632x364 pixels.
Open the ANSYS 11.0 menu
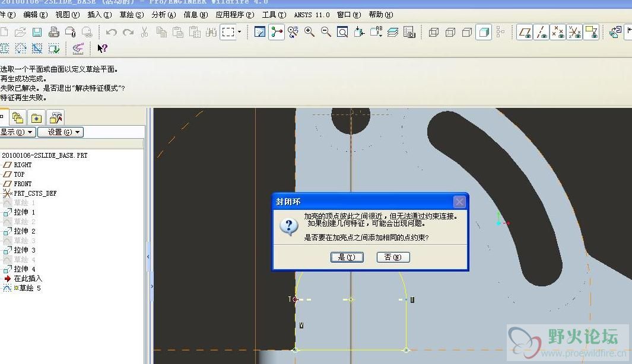(312, 15)
